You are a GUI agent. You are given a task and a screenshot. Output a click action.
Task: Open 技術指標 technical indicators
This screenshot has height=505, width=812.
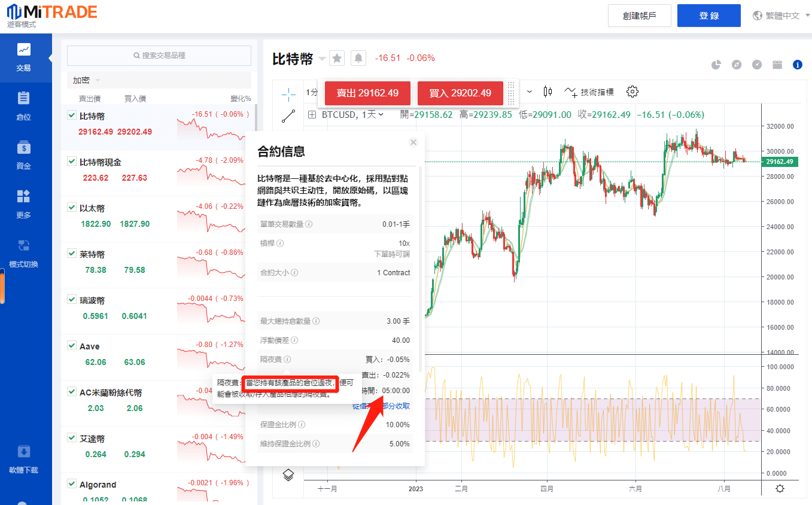point(589,92)
